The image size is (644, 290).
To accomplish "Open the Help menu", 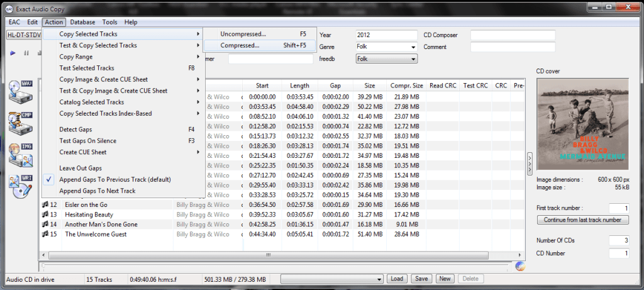I will (131, 22).
